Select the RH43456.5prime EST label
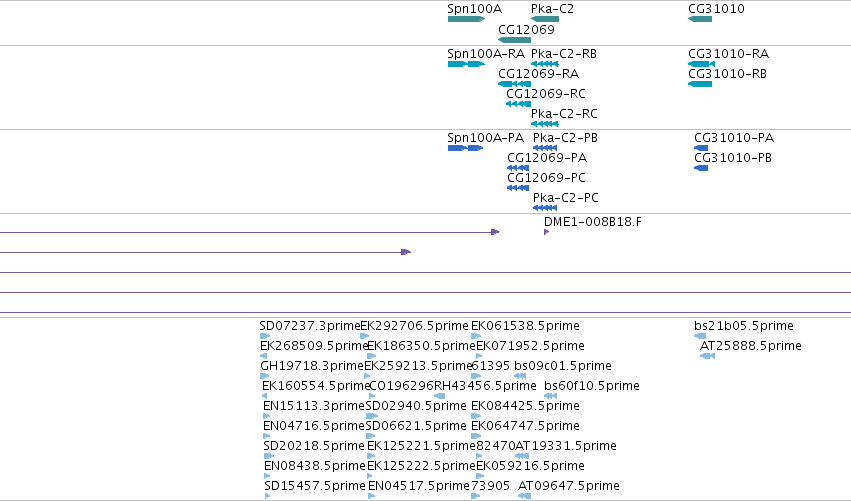This screenshot has height=501, width=851. (485, 386)
